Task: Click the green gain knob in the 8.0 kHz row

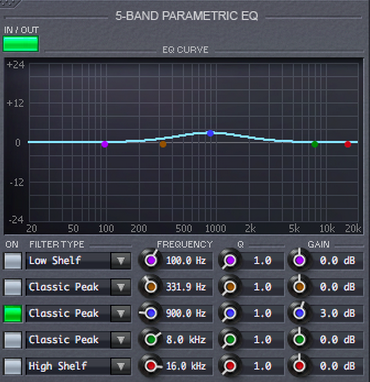Action: (299, 339)
